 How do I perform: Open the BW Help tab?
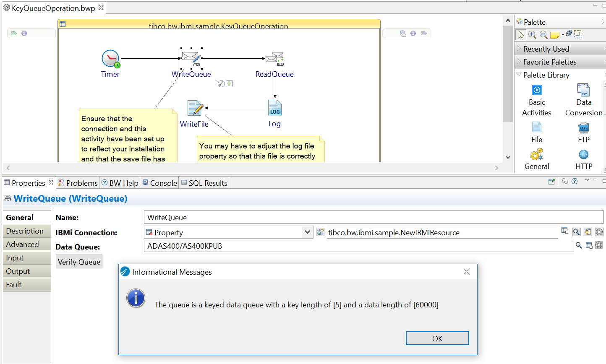pyautogui.click(x=120, y=183)
